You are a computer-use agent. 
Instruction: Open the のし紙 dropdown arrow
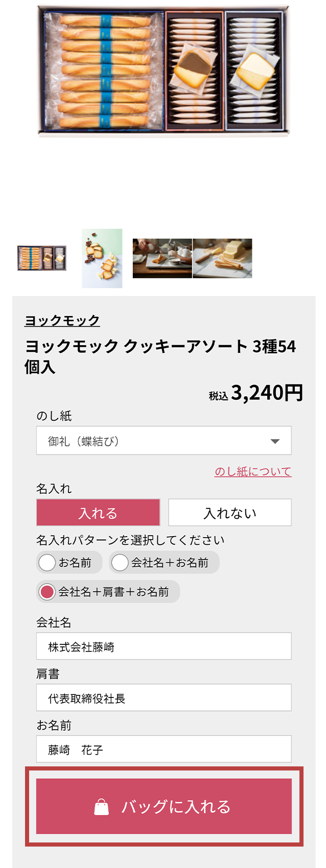(275, 441)
